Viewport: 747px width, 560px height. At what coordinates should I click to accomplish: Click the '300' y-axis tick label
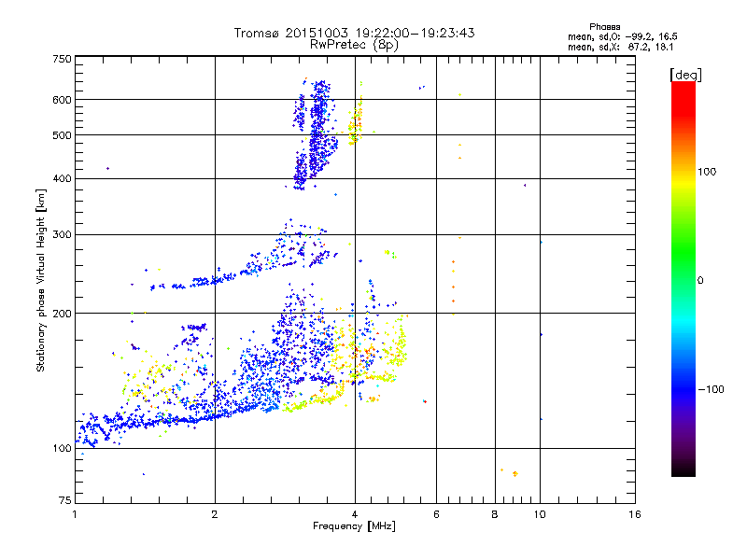pyautogui.click(x=62, y=235)
